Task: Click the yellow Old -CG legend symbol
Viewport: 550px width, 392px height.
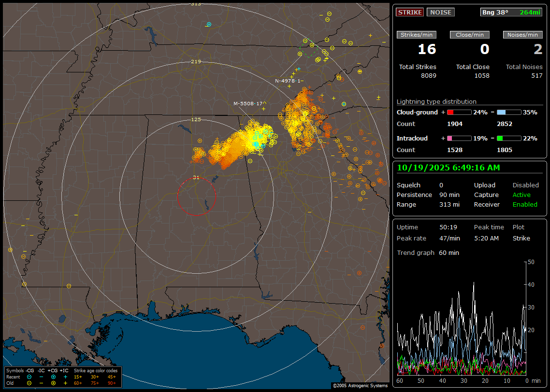Action: (x=29, y=383)
